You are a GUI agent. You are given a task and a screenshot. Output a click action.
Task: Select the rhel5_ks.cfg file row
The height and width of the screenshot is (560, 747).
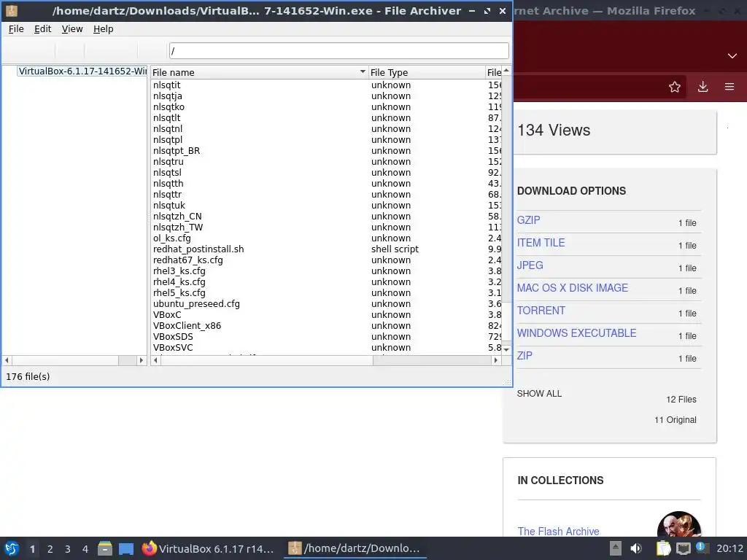click(x=326, y=293)
